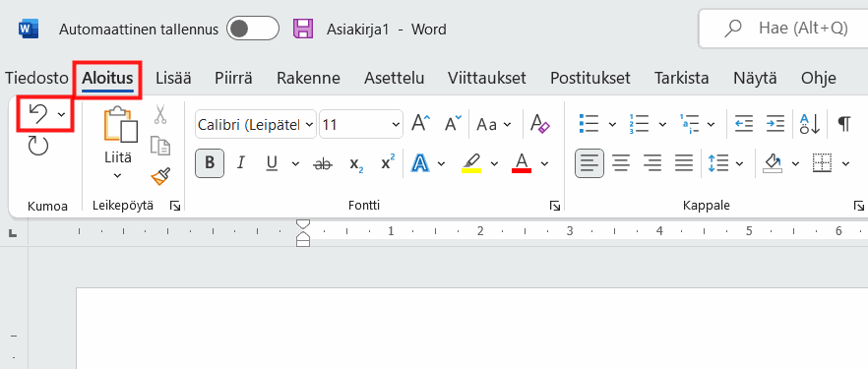This screenshot has width=868, height=369.
Task: Toggle Bold formatting button
Action: (x=210, y=163)
